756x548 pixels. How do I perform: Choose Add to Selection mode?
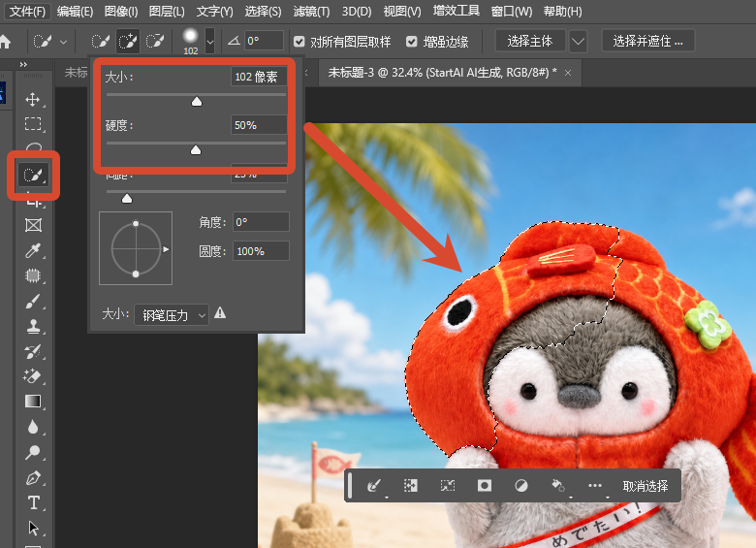128,42
